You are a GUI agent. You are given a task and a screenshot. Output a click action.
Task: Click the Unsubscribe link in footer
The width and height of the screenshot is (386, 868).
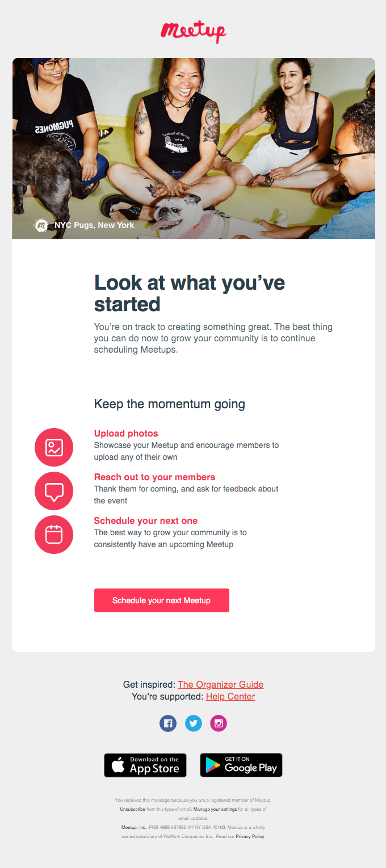[x=132, y=809]
